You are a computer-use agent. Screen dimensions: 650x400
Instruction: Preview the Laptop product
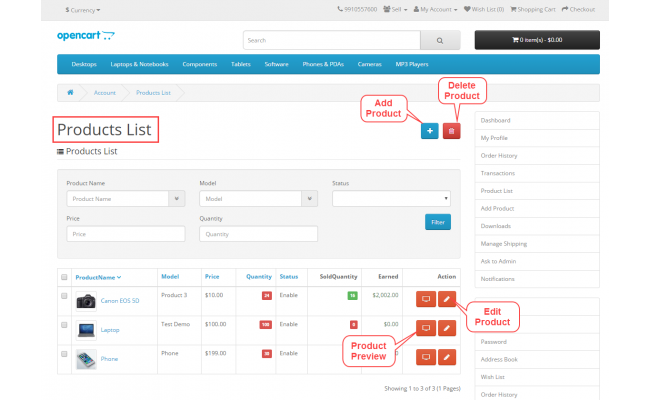point(426,328)
